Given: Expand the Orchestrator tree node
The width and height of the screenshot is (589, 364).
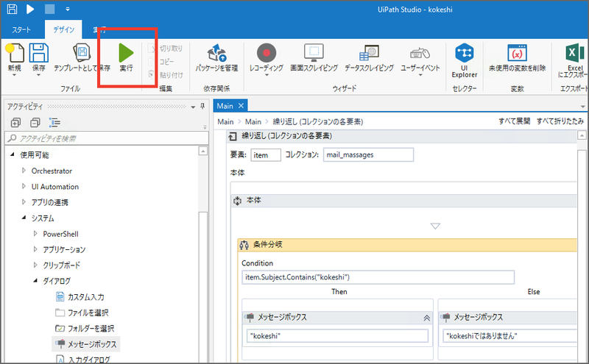Looking at the screenshot, I should coord(24,171).
